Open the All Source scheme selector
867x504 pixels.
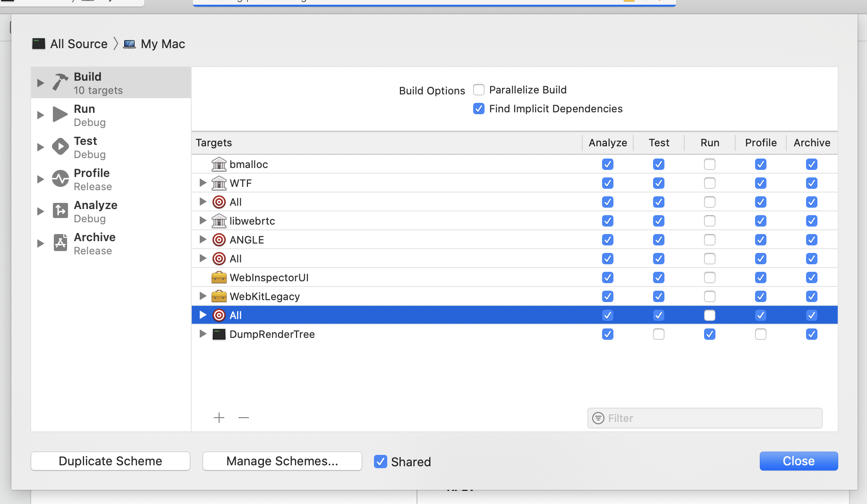coord(79,43)
